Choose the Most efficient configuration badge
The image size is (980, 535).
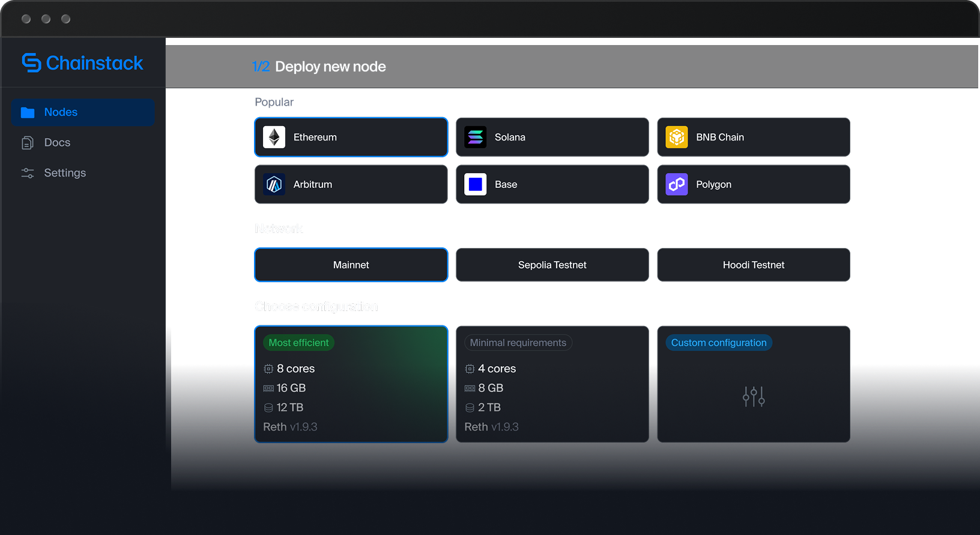coord(298,343)
